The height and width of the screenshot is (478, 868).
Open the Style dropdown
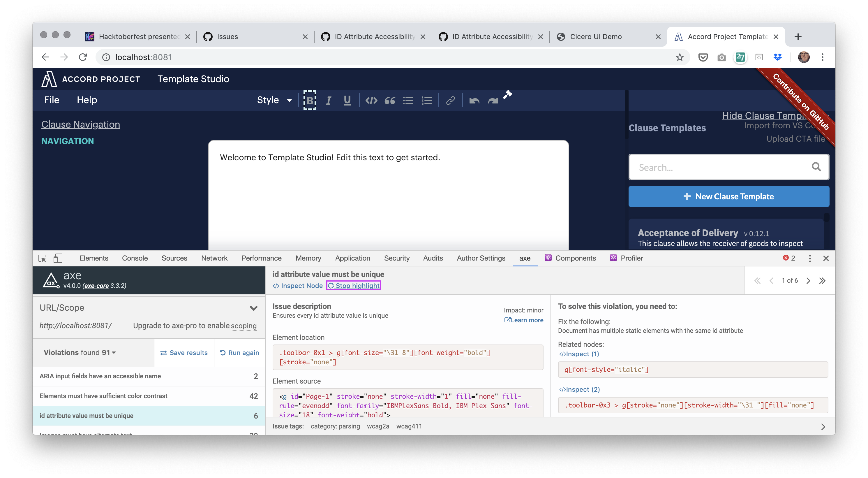point(274,100)
